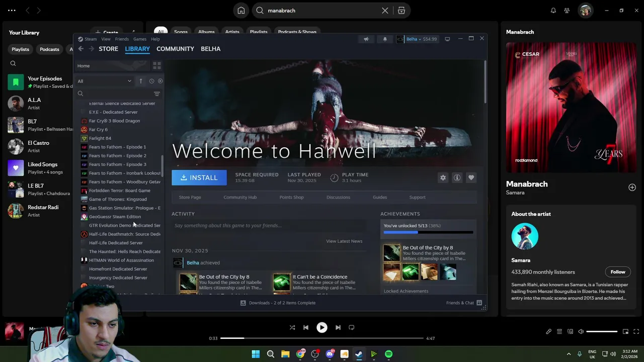Clear Spotify search field with X
This screenshot has width=644, height=362.
pos(385,11)
